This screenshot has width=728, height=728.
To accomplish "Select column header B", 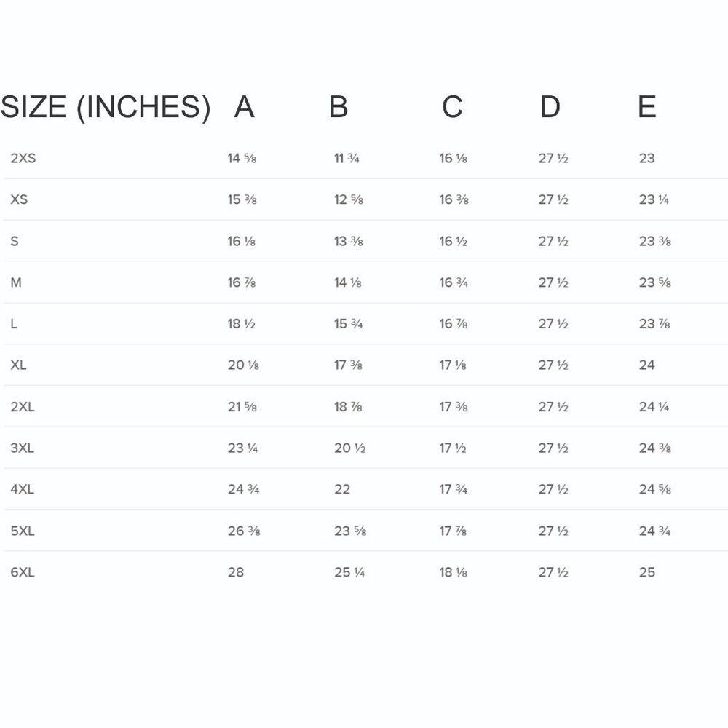I will [339, 107].
